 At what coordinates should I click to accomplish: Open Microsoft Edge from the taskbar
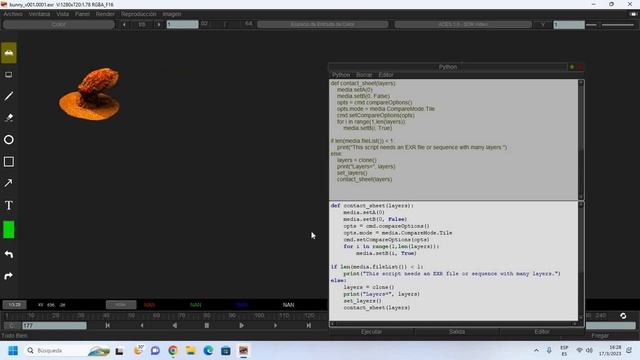(x=208, y=351)
